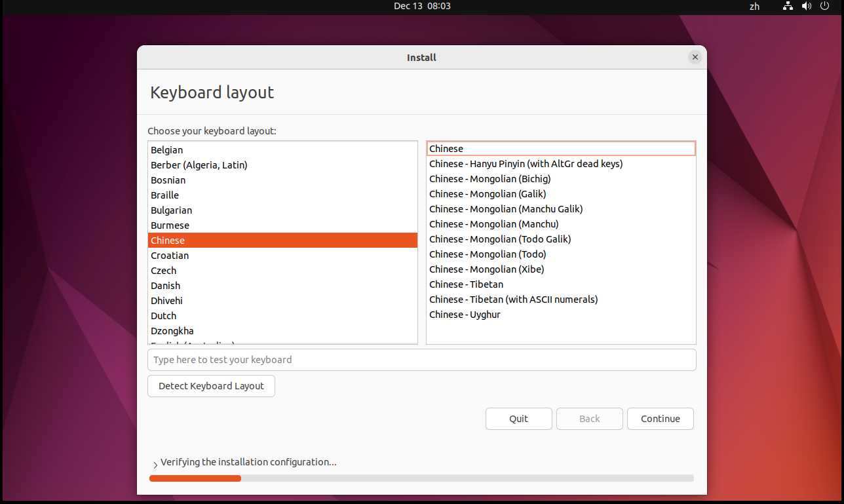Focus the keyboard test text field
Image resolution: width=844 pixels, height=504 pixels.
pos(421,360)
